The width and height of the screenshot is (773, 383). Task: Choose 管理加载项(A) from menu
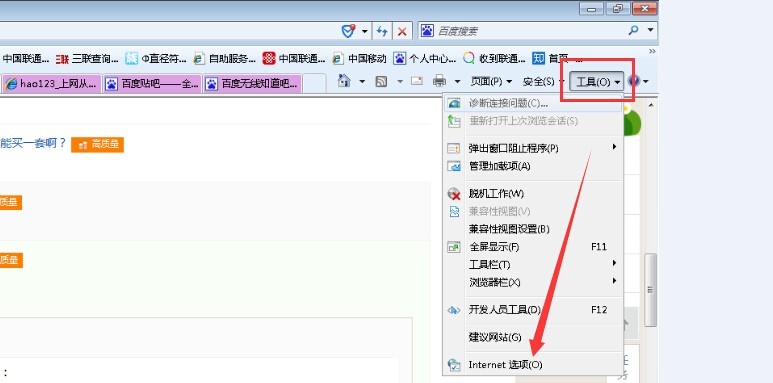tap(533, 166)
